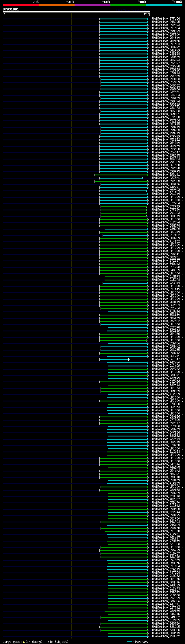Click the green ~80% identity legend segment

coord(128,5)
